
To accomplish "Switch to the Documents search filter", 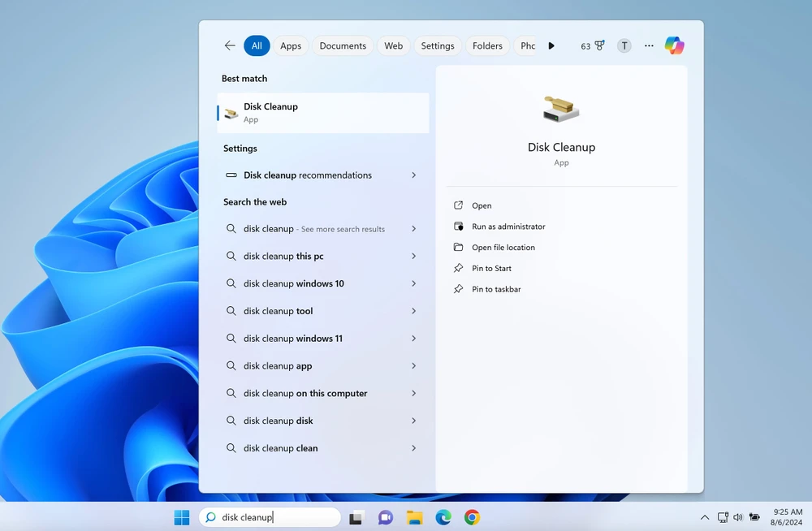I will (343, 45).
